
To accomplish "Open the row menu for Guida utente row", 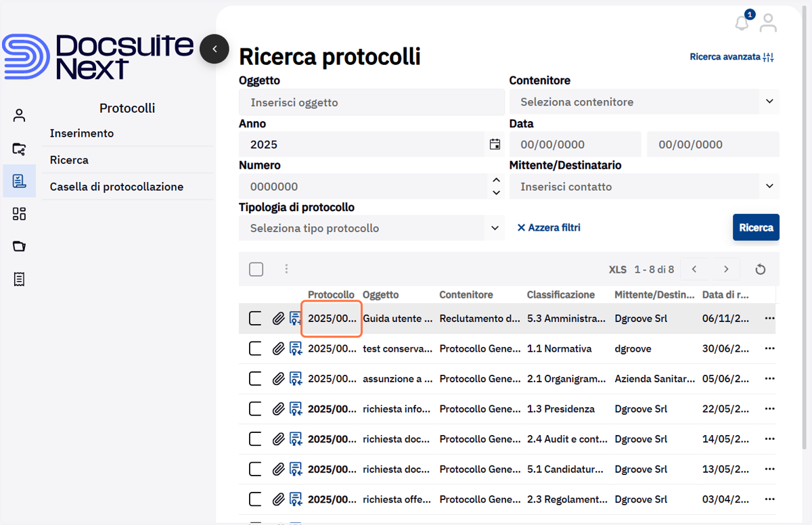I will click(x=769, y=318).
